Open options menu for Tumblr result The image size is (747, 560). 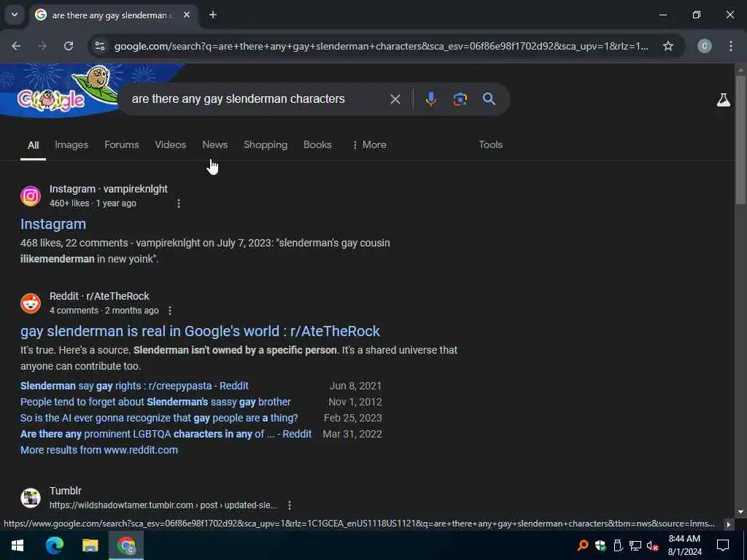point(289,505)
